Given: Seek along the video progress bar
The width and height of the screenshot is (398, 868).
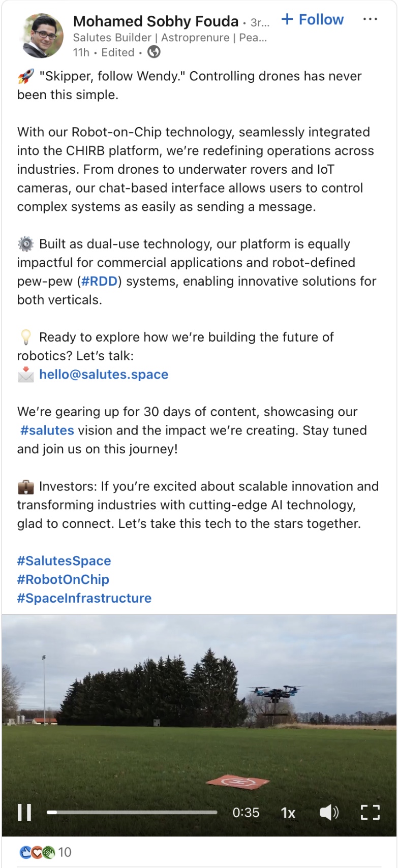Looking at the screenshot, I should coord(132,812).
